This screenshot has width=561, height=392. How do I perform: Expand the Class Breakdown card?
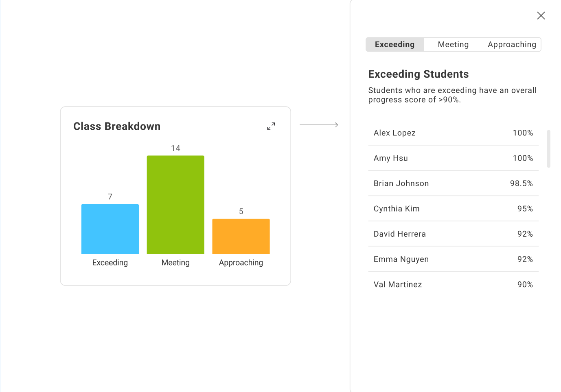point(271,126)
